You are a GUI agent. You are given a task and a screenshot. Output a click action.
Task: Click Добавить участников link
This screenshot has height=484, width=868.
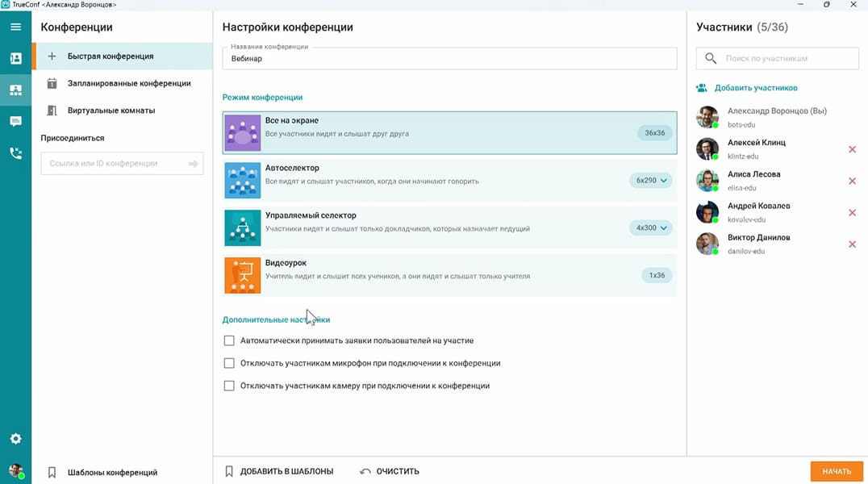(x=755, y=88)
